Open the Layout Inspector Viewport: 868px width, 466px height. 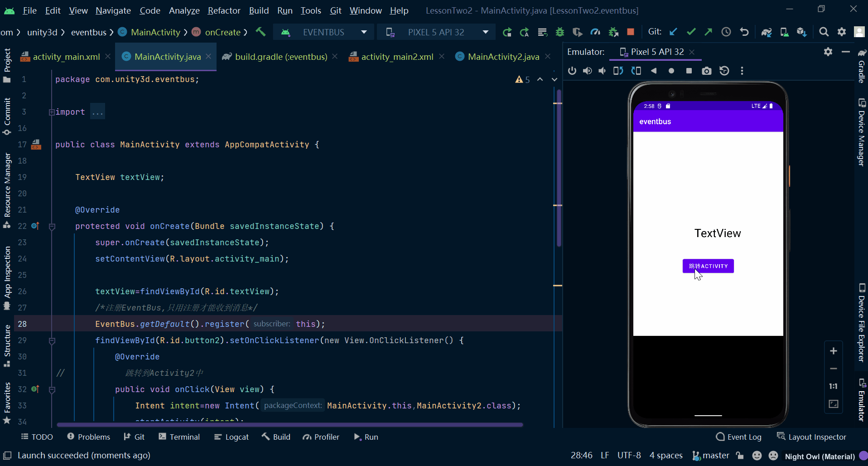(x=811, y=437)
